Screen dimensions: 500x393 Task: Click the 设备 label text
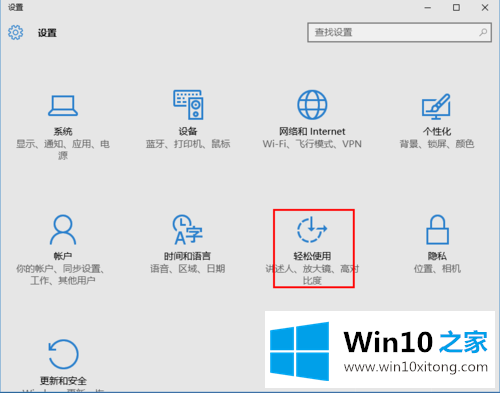pyautogui.click(x=188, y=131)
